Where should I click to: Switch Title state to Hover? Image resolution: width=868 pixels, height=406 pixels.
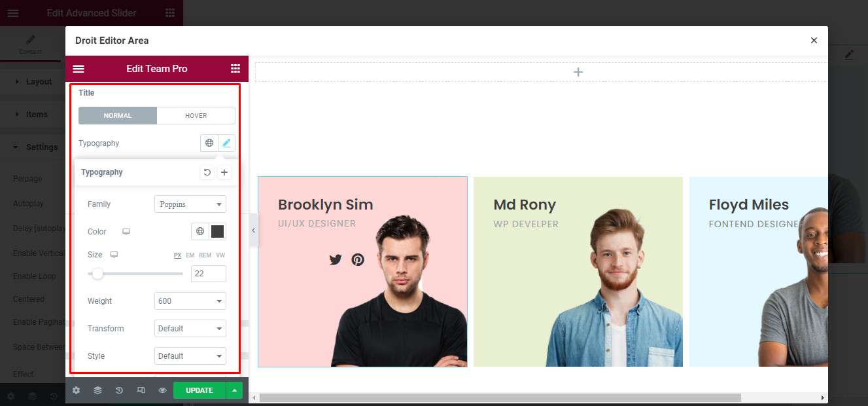pos(196,116)
